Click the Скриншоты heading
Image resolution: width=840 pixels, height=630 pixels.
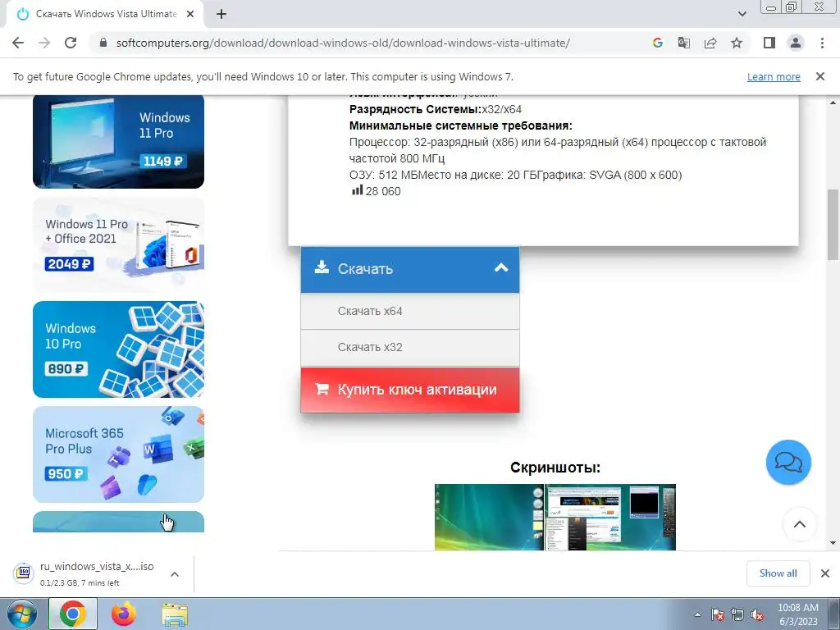555,467
